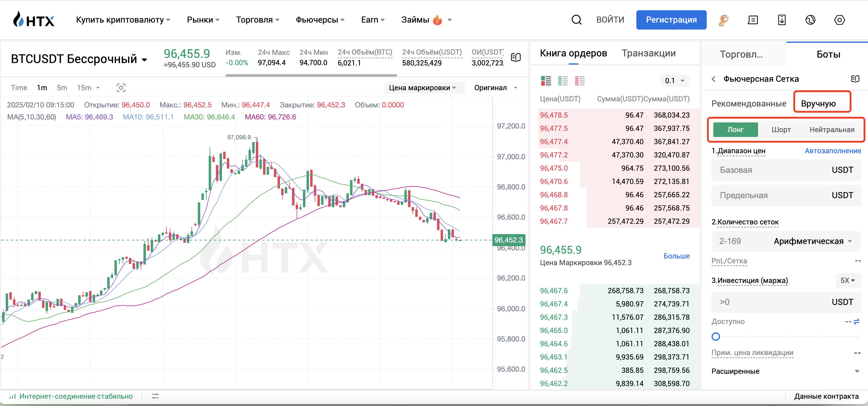The image size is (868, 406).
Task: Click the search magnifier icon
Action: point(576,20)
